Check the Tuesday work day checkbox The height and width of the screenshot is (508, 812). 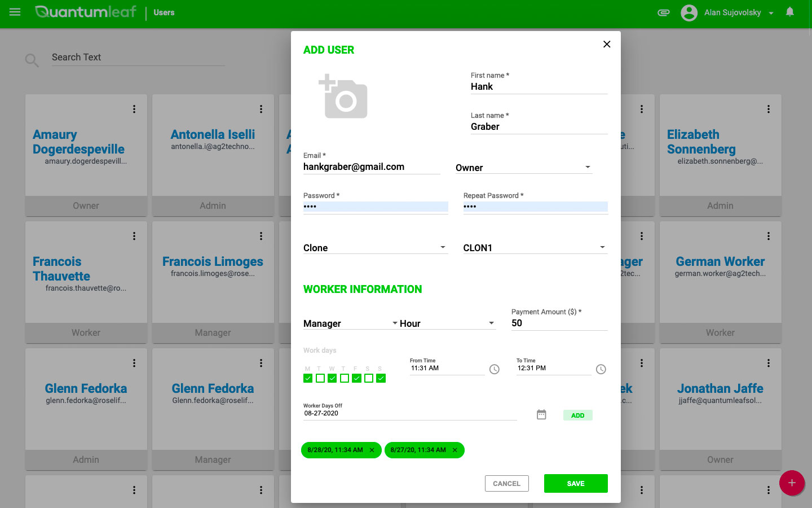[x=320, y=378]
